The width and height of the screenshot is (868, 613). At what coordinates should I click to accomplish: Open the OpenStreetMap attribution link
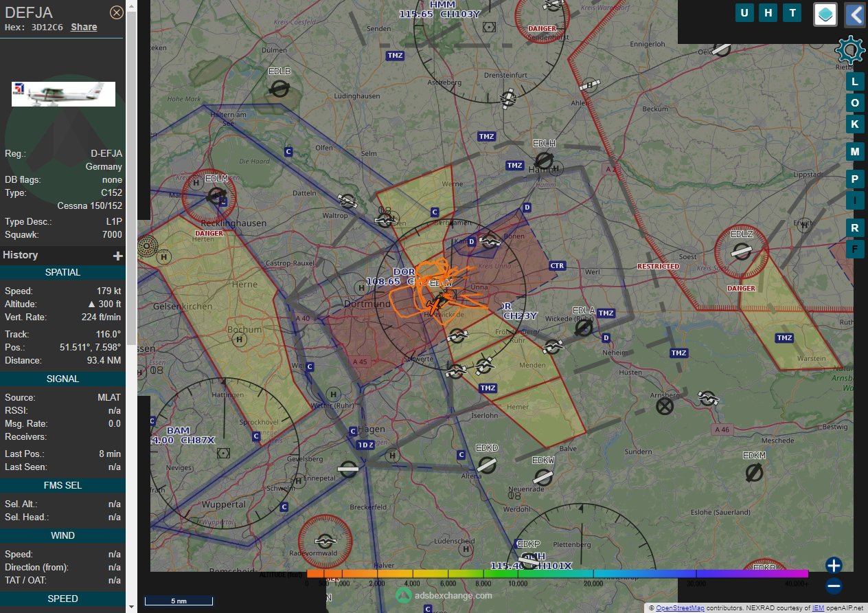click(679, 608)
